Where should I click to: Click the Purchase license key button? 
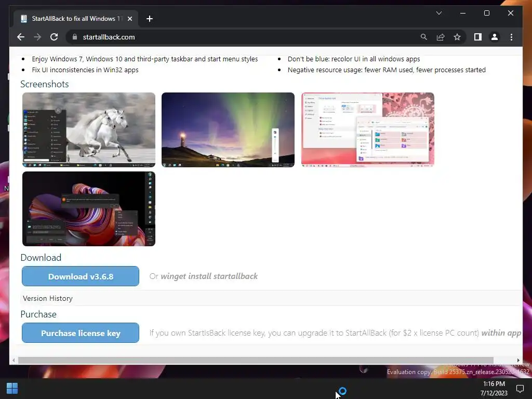pyautogui.click(x=81, y=333)
